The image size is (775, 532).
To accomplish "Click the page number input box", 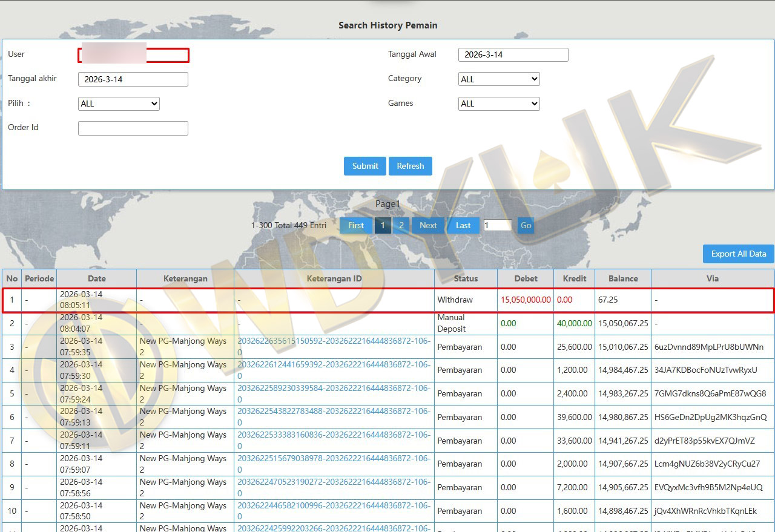I will pos(497,225).
